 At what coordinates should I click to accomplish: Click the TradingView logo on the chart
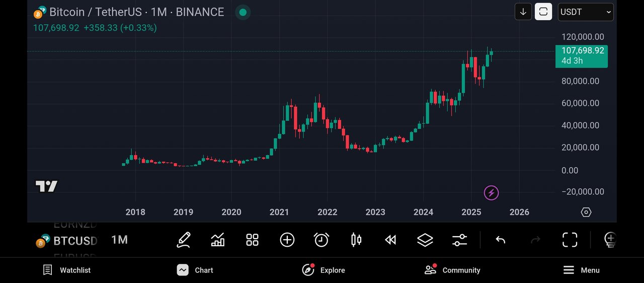(46, 186)
